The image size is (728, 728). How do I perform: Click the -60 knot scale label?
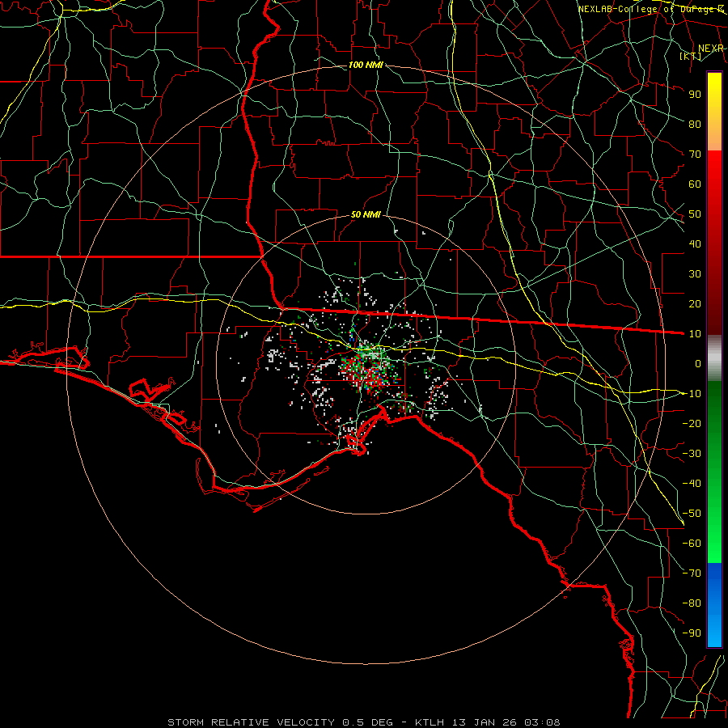pos(692,544)
